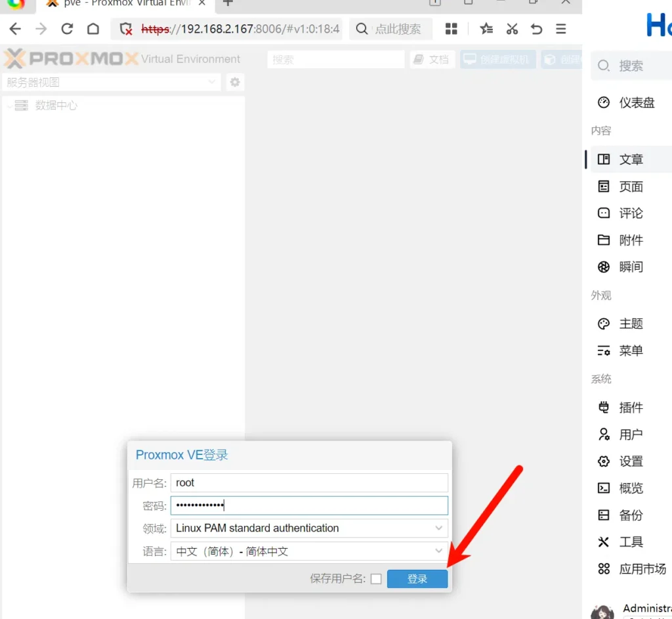
Task: Click the browser reload icon
Action: (x=67, y=29)
